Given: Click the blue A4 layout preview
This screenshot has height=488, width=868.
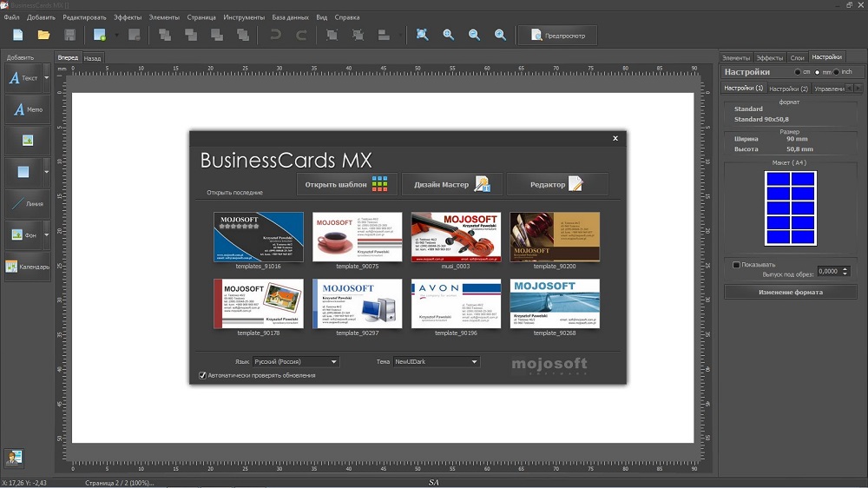Looking at the screenshot, I should 790,208.
